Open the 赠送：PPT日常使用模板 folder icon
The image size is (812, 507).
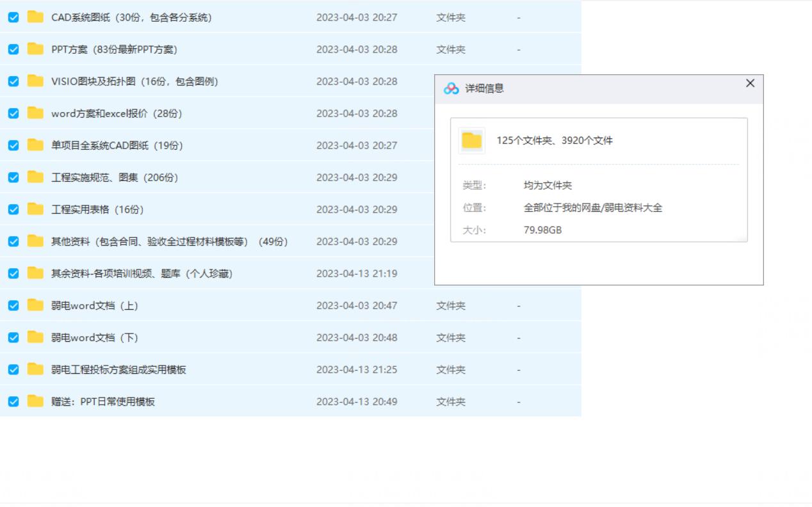[35, 401]
